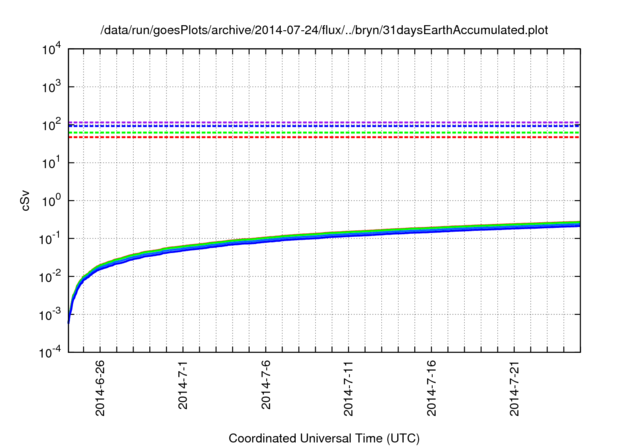
Task: Click the Coordinated Universal Time axis label
Action: click(324, 438)
